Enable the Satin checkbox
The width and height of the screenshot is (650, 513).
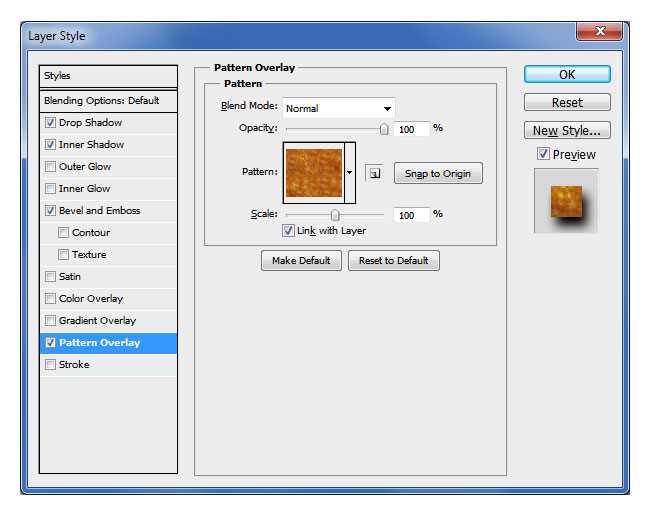click(51, 276)
